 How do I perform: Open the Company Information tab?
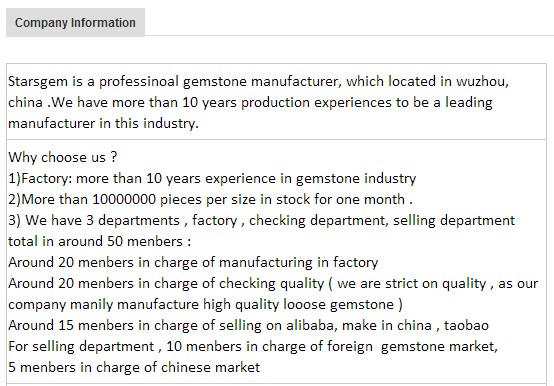[75, 23]
